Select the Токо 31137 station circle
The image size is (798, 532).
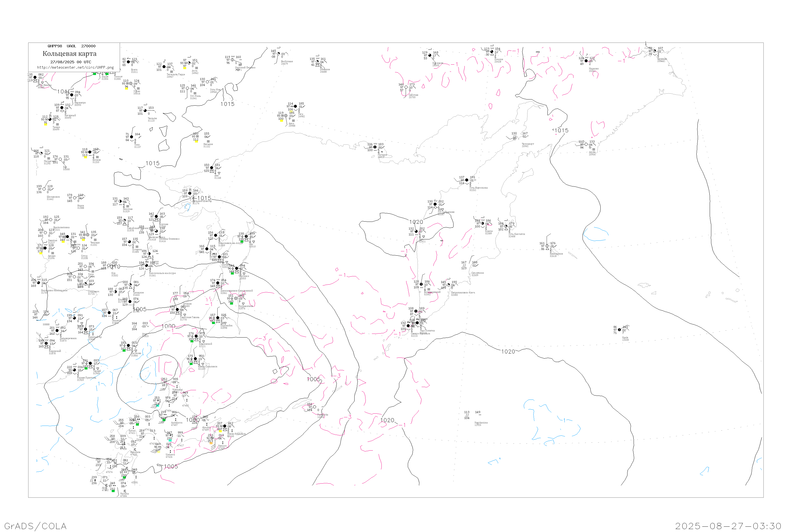pyautogui.click(x=132, y=137)
